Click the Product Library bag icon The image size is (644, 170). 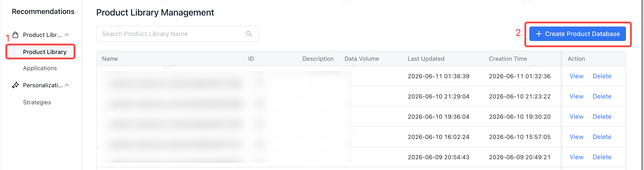point(15,35)
